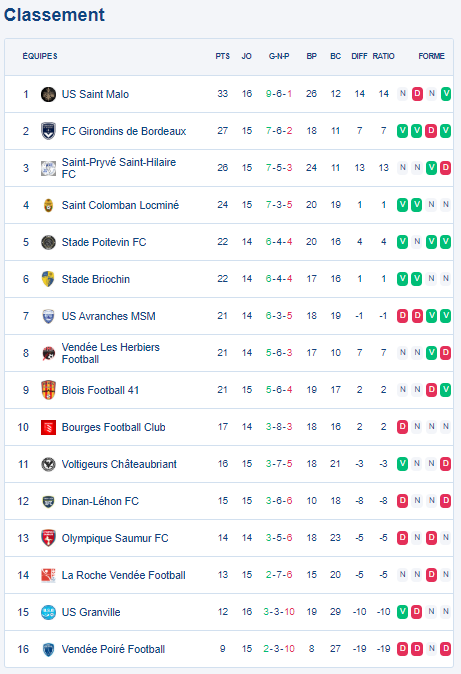The height and width of the screenshot is (674, 461).
Task: Click the Blois Football 41 striped crest
Action: [x=48, y=390]
